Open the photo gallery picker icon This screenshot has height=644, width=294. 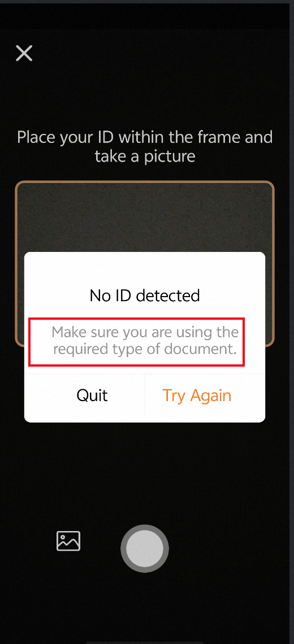pos(68,541)
